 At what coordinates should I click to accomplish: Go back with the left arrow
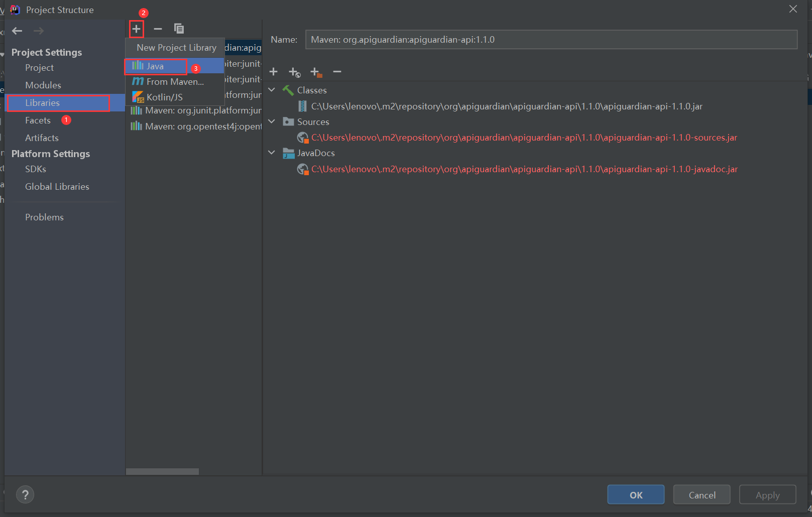[17, 31]
